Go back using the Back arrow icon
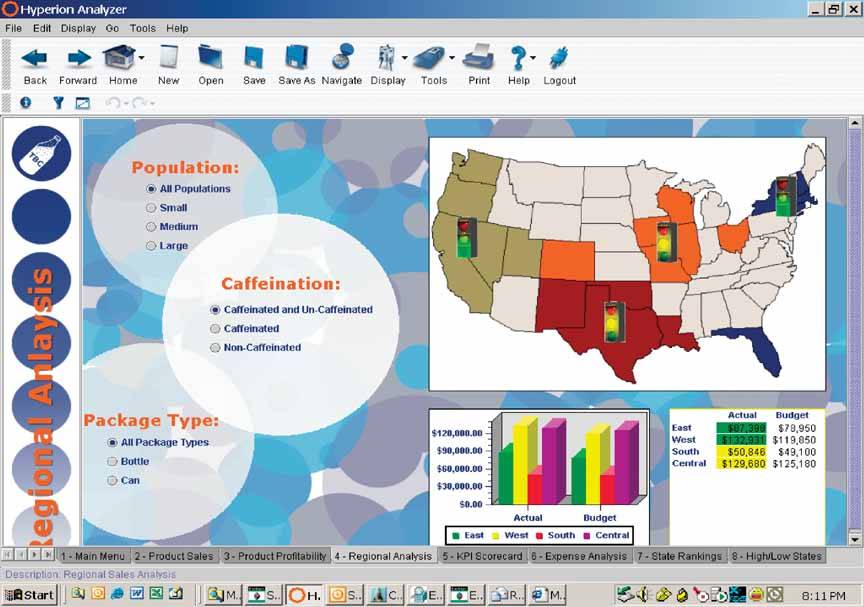 point(35,58)
